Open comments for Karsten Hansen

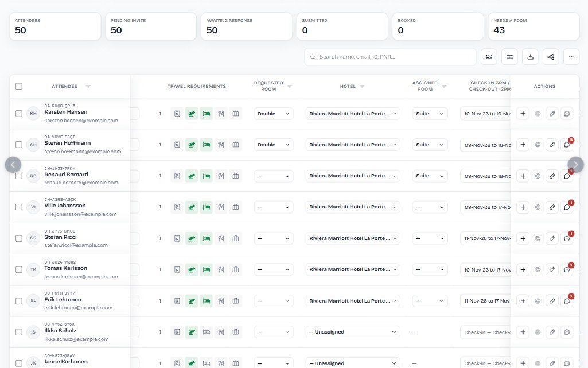pyautogui.click(x=567, y=114)
